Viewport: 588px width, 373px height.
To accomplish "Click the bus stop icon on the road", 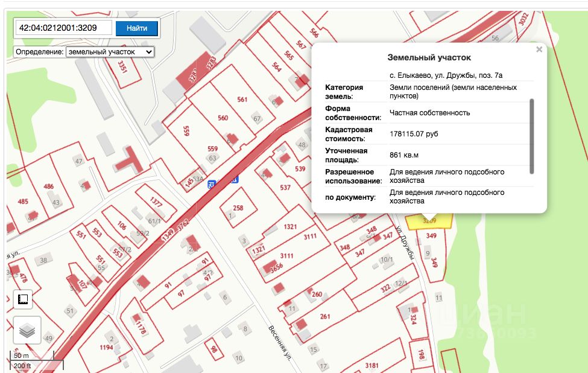I will (x=212, y=184).
